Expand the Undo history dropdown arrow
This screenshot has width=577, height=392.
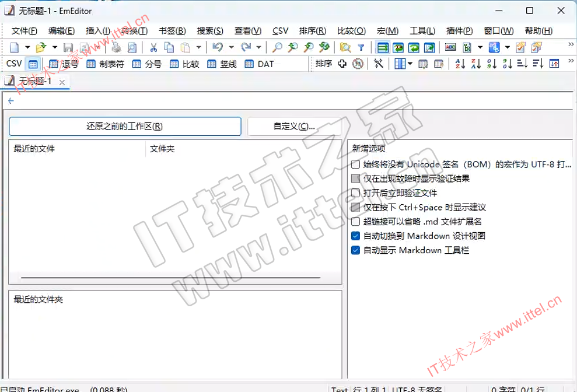231,48
